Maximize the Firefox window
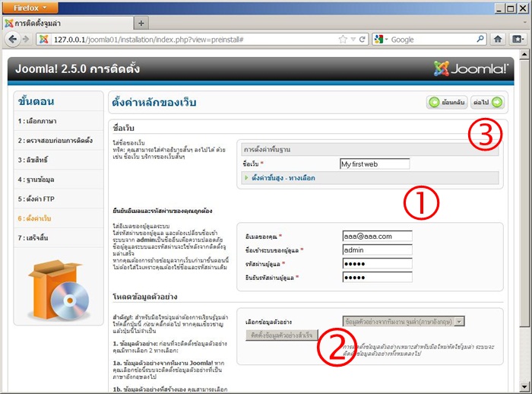The height and width of the screenshot is (394, 532). 511,8
